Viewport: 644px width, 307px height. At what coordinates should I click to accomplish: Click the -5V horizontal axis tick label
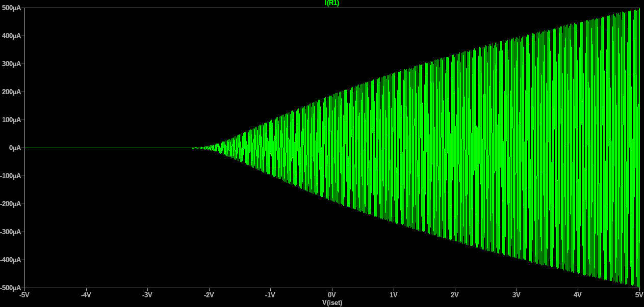click(24, 295)
